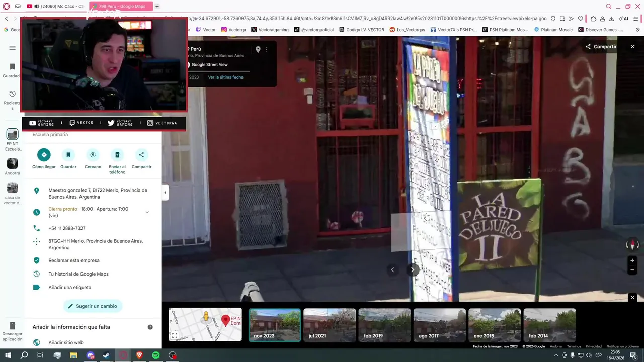Open Vectoratgaming X bookmark
644x362 pixels.
tap(270, 30)
